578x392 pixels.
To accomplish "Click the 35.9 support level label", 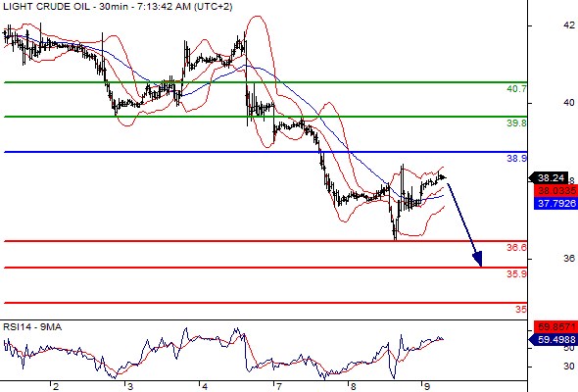I will pyautogui.click(x=516, y=274).
